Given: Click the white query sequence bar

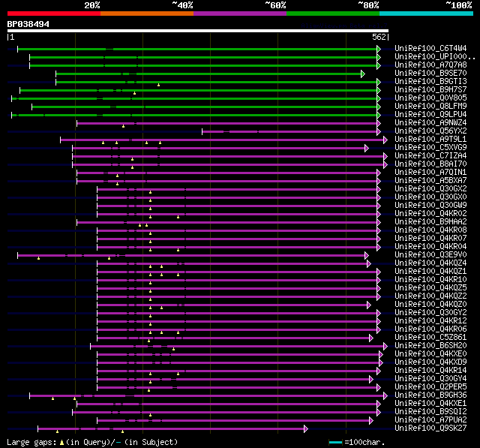Looking at the screenshot, I should coord(197,32).
